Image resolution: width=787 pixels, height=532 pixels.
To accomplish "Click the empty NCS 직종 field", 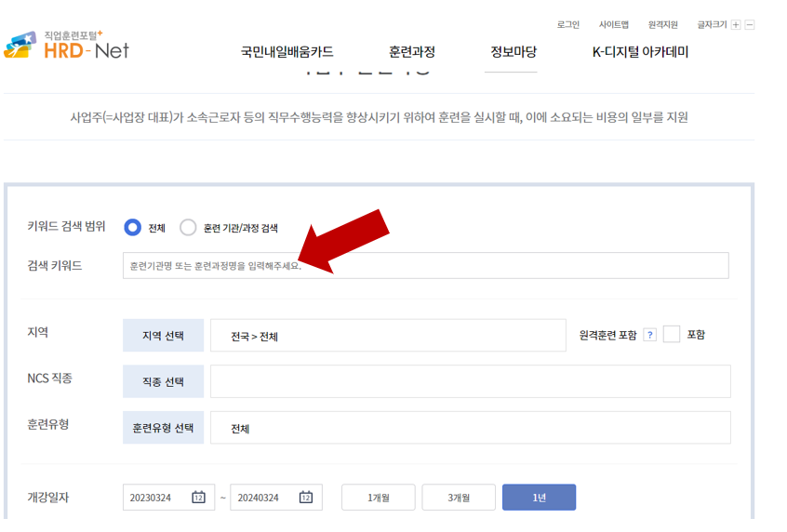I will 471,381.
